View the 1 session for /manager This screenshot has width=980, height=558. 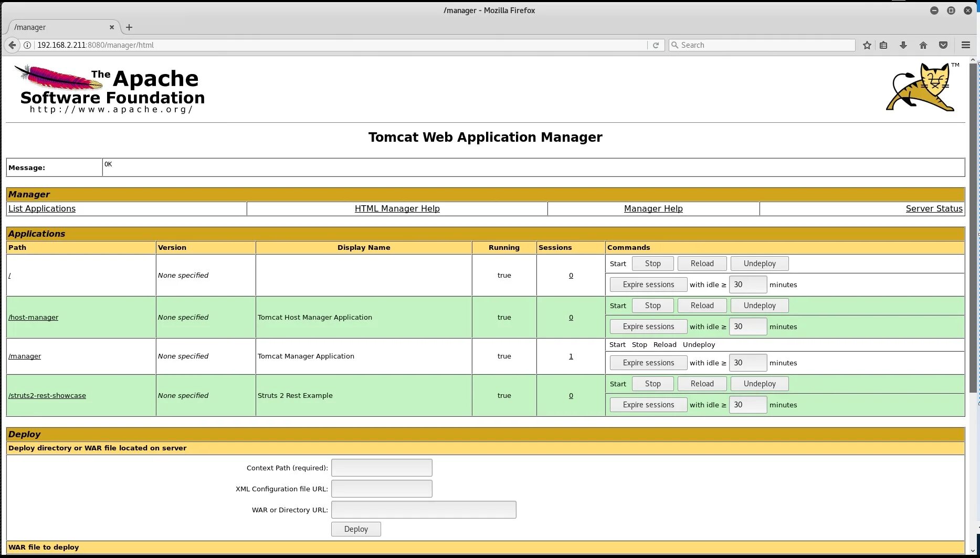click(x=571, y=356)
